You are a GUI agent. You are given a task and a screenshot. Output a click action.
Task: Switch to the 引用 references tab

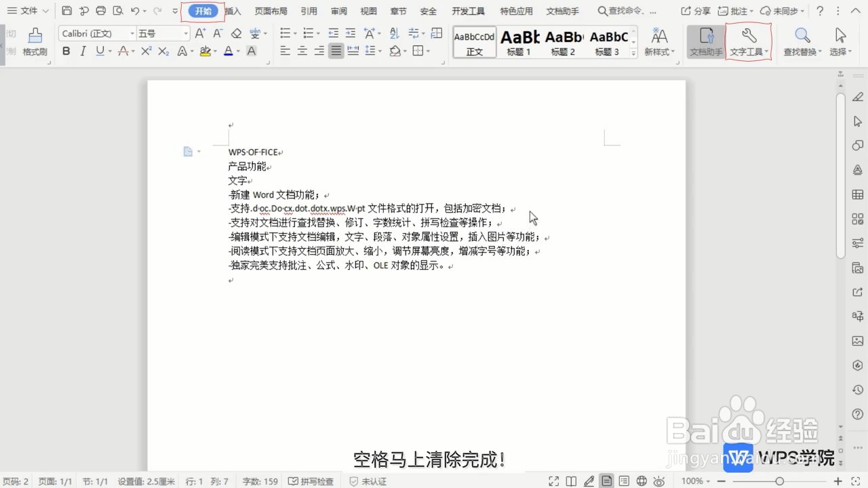(x=309, y=11)
